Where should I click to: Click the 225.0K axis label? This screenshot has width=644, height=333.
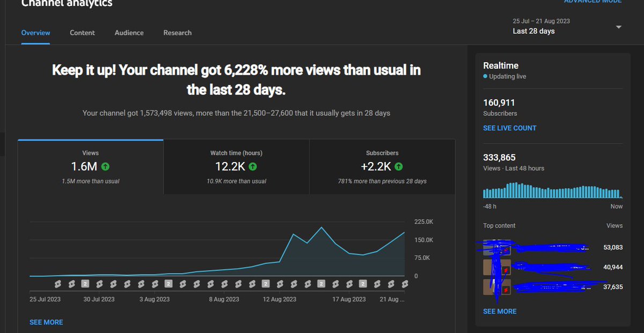[424, 222]
